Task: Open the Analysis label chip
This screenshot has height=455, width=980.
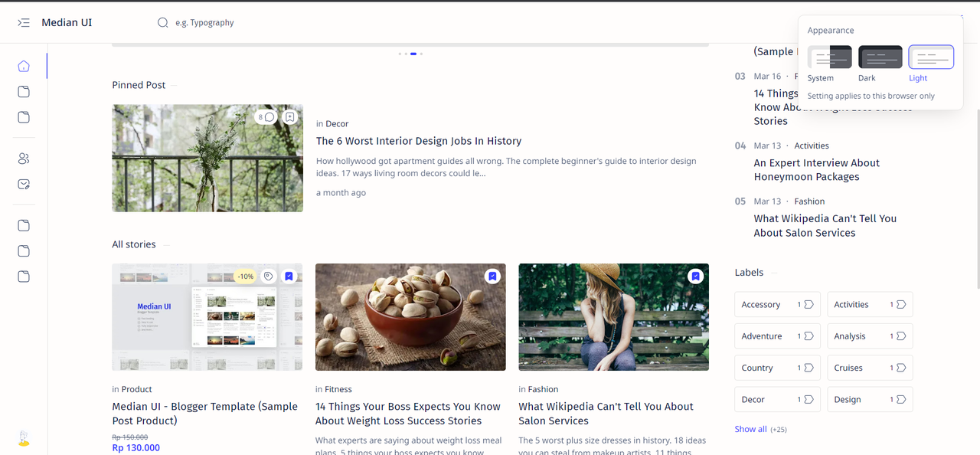Action: (x=870, y=336)
